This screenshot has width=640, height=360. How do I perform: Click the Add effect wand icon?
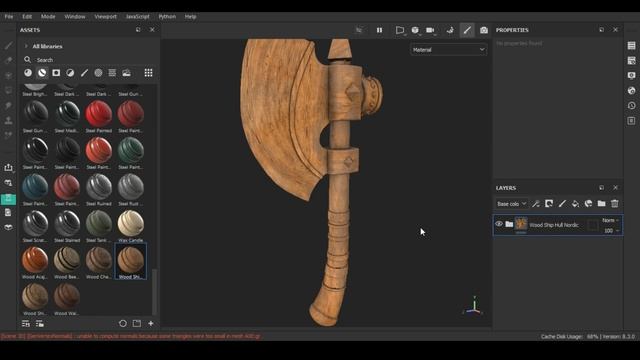[536, 203]
